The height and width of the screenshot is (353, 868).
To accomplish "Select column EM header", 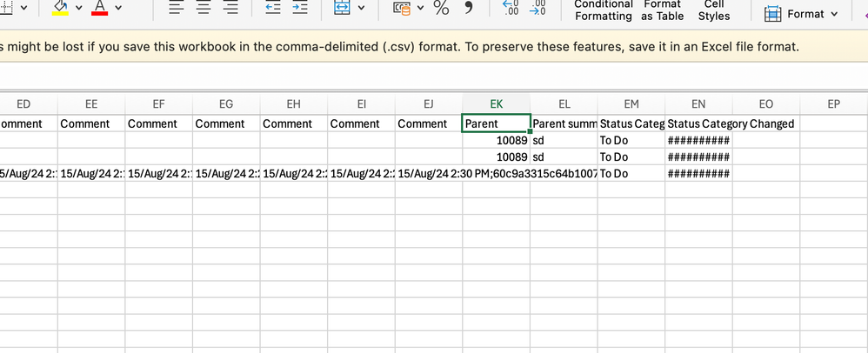I will pyautogui.click(x=631, y=104).
